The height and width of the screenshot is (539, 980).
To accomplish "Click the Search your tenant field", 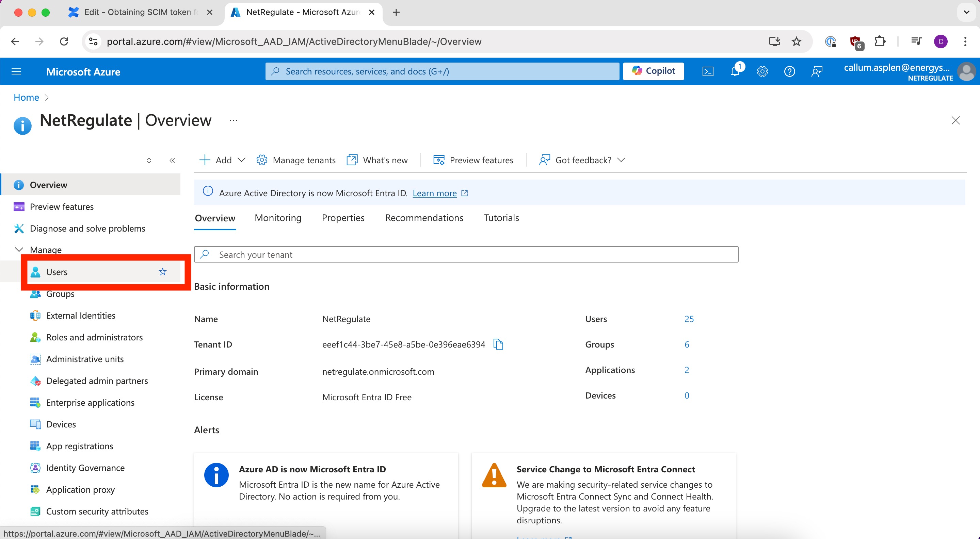I will [x=466, y=255].
